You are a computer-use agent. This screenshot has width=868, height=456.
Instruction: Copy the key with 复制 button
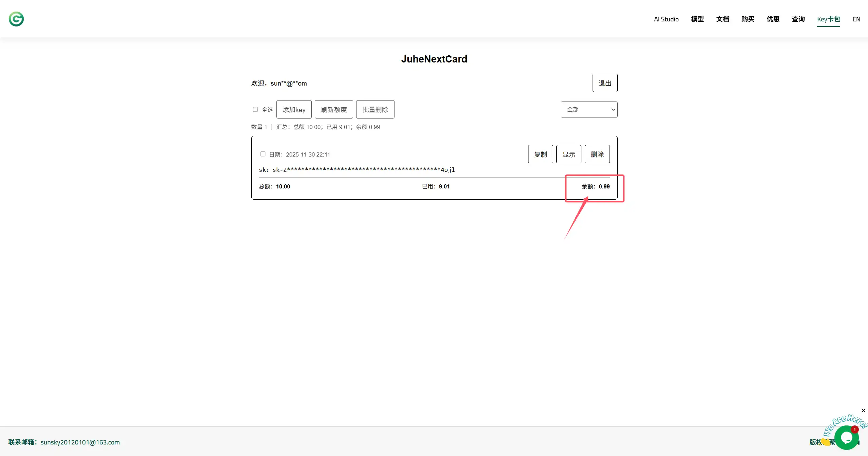pos(540,154)
